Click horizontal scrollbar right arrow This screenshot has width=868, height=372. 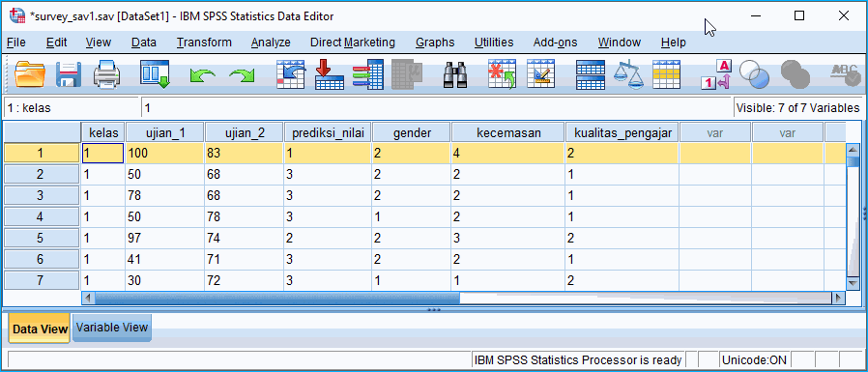click(839, 298)
